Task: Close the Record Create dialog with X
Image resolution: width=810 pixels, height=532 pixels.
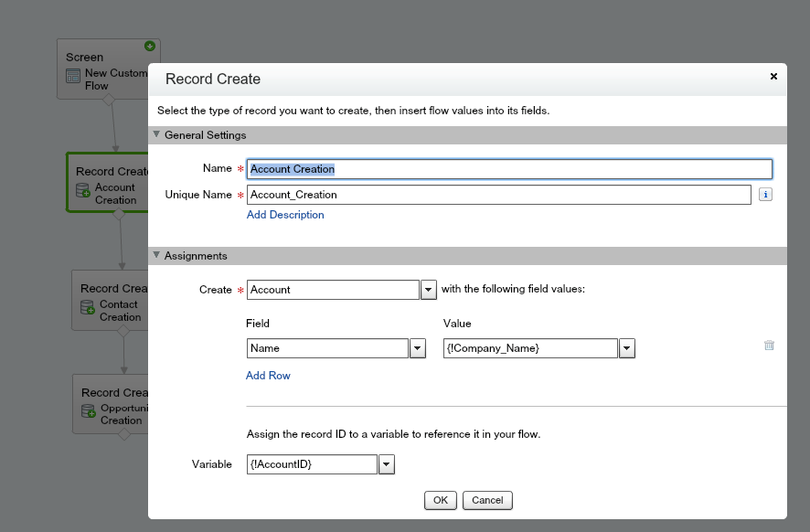Action: pos(773,77)
